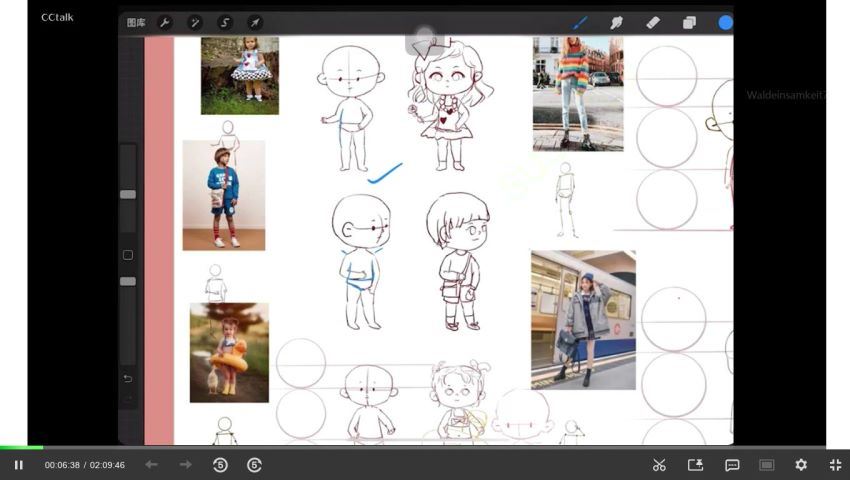Select the Eraser tool
Viewport: 850px width, 480px height.
click(x=653, y=23)
